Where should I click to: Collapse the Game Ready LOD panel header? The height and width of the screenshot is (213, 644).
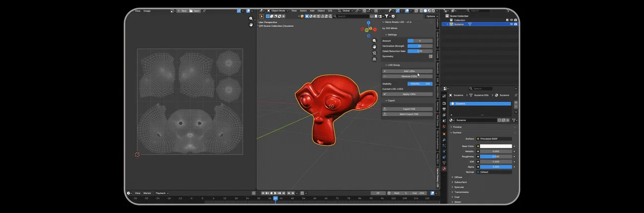[x=398, y=22]
